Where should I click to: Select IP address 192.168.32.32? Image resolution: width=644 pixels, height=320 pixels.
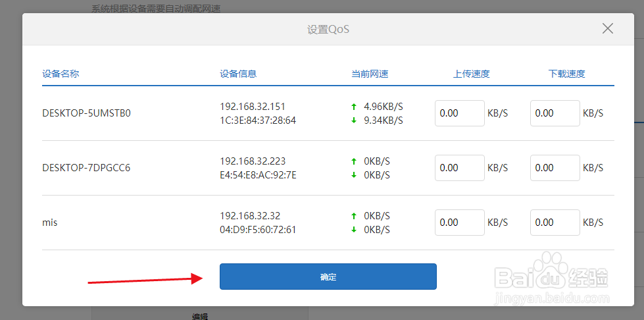250,215
